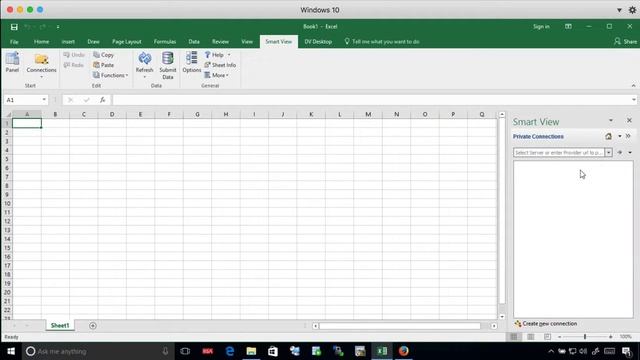Click the formula bar input

[x=371, y=100]
